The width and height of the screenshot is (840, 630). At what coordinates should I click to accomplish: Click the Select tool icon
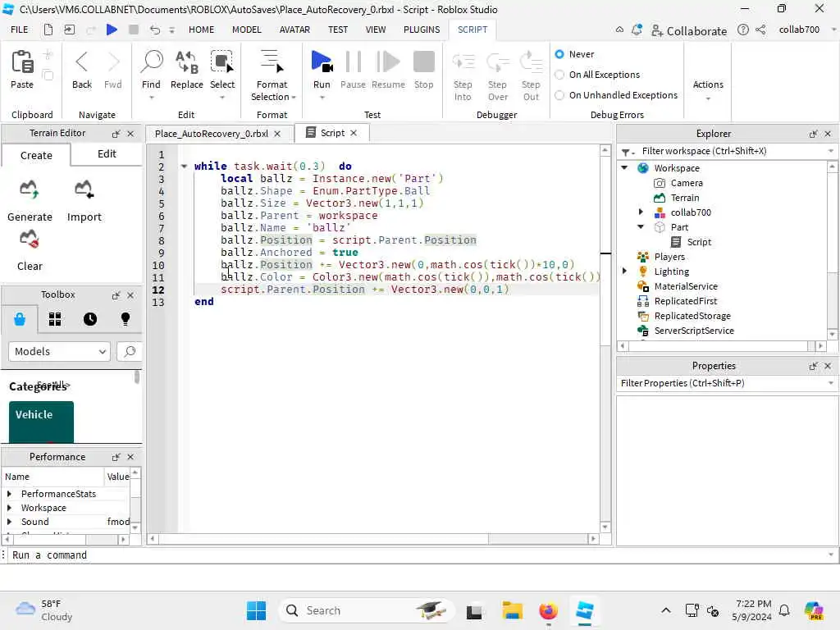(221, 62)
